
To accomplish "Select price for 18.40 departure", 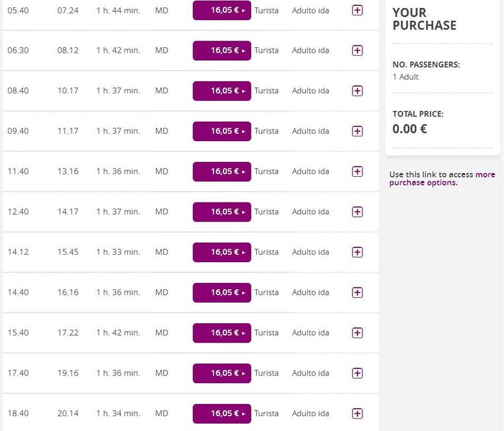I will coord(222,414).
